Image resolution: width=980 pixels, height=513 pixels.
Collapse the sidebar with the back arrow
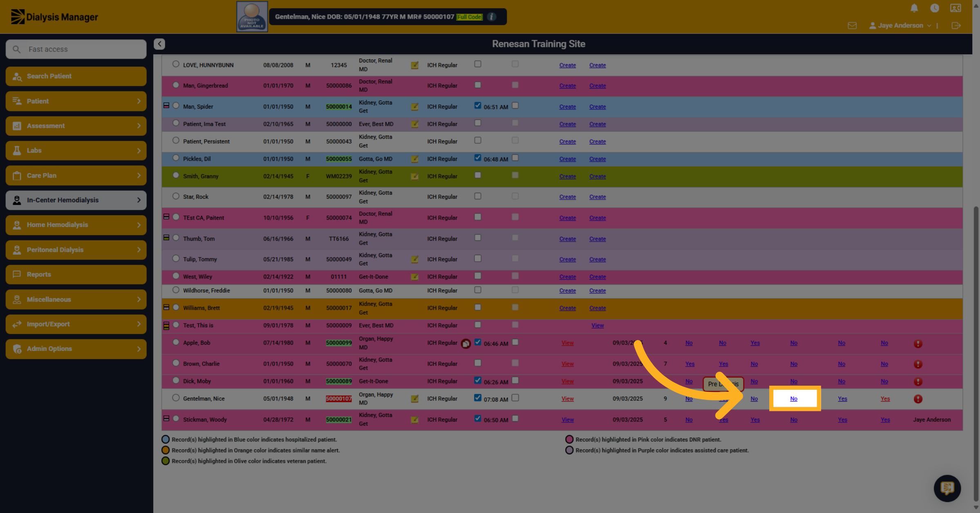point(159,44)
